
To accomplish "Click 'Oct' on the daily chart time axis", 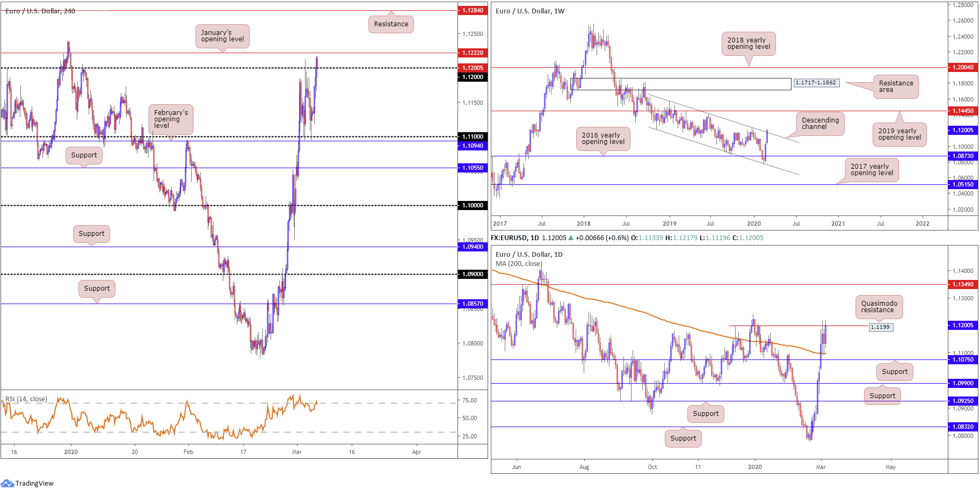I will pyautogui.click(x=652, y=467).
